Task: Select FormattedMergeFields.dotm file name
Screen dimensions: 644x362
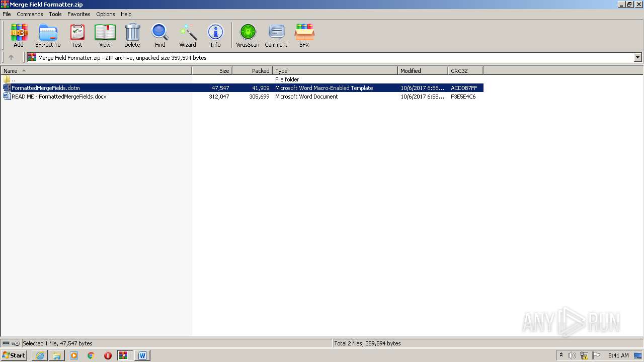Action: 46,87
